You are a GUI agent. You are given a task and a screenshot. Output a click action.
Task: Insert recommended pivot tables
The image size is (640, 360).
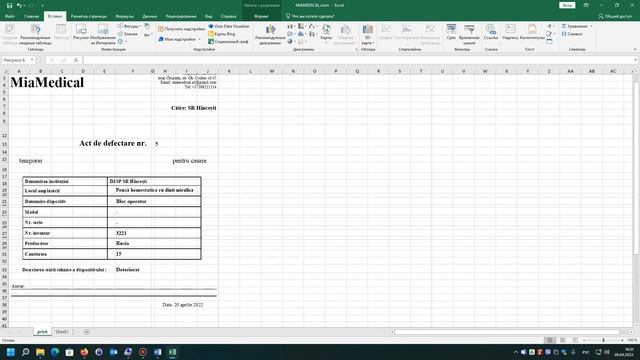pyautogui.click(x=36, y=34)
